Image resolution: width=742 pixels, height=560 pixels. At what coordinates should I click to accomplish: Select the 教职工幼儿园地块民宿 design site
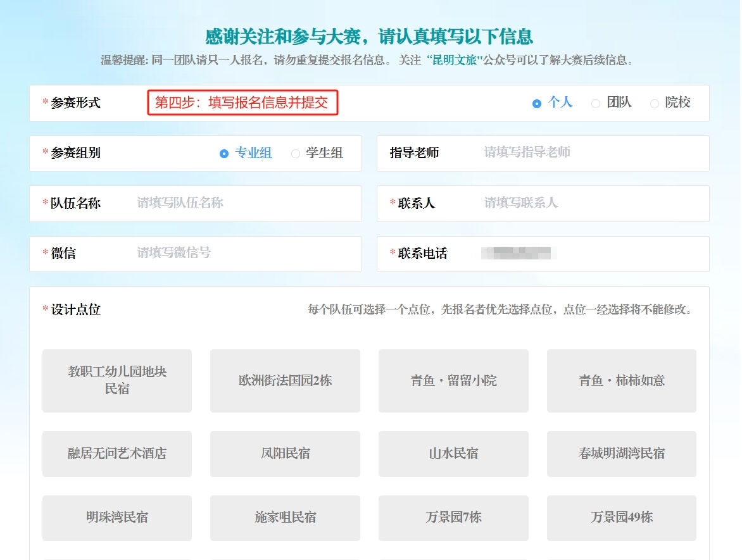[117, 380]
